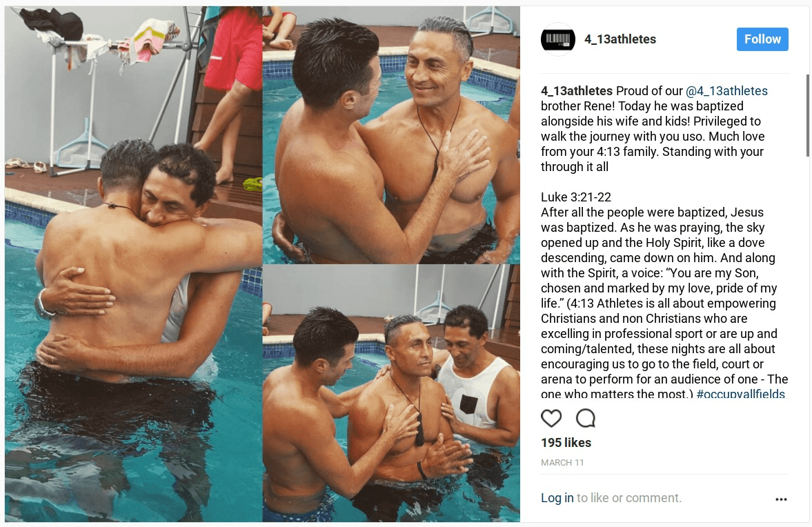Open the comment speech bubble icon

click(586, 418)
